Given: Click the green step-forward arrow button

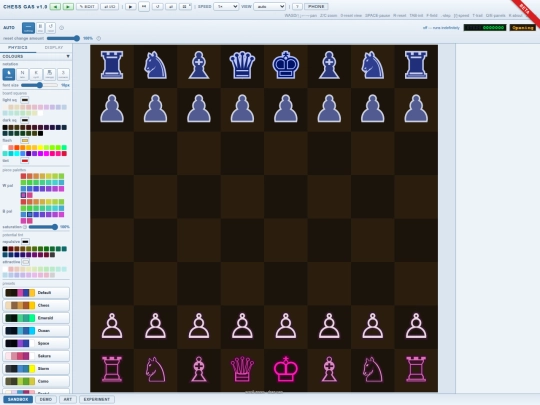Looking at the screenshot, I should 68,7.
